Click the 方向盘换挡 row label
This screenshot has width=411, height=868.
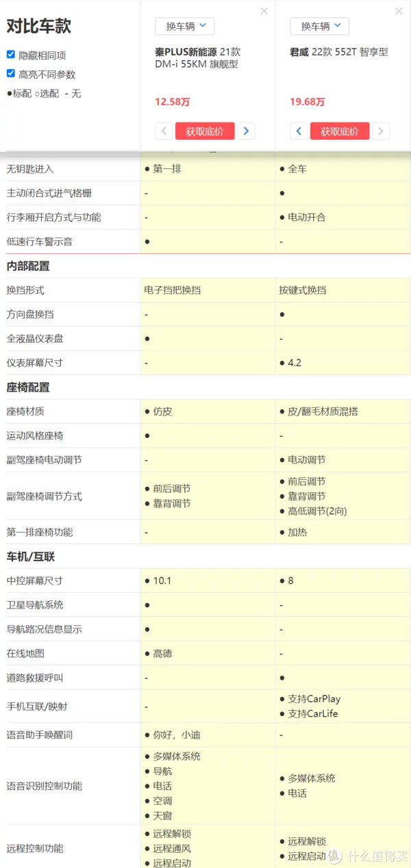tap(29, 314)
